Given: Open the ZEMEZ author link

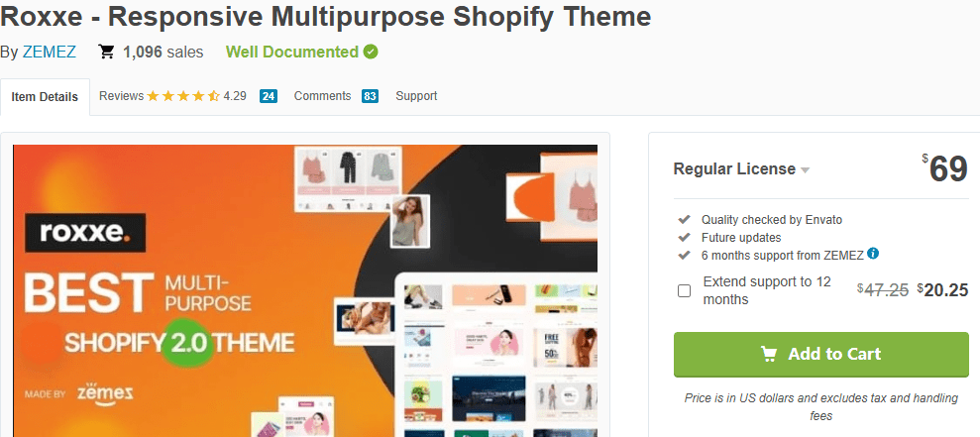Looking at the screenshot, I should (x=50, y=52).
